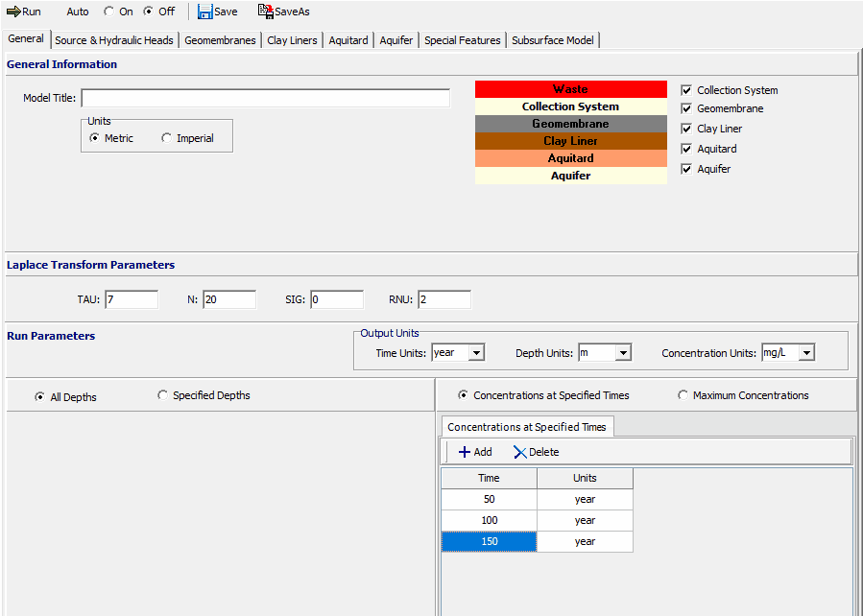Viewport: 863px width, 616px height.
Task: Click the Delete X icon
Action: click(520, 452)
